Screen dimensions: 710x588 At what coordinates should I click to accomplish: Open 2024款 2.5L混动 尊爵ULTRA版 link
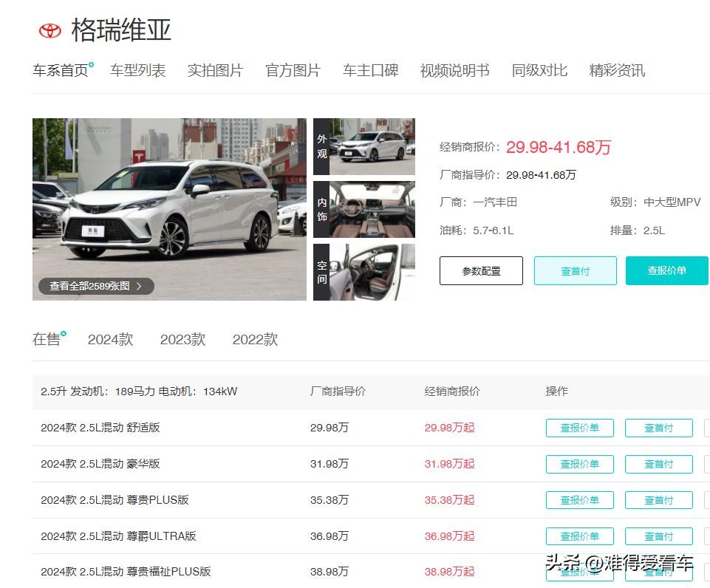pos(118,536)
